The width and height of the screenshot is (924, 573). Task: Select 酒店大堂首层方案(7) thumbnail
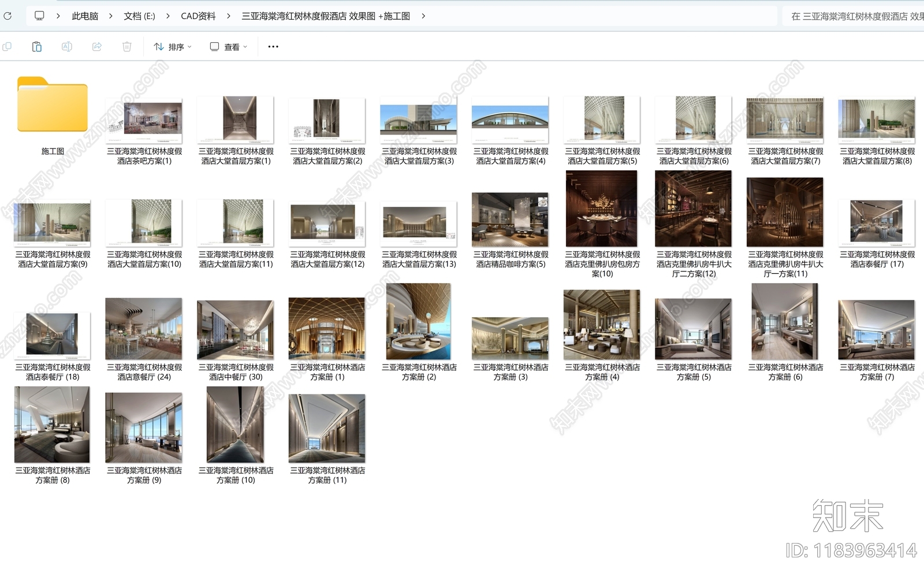tap(785, 121)
